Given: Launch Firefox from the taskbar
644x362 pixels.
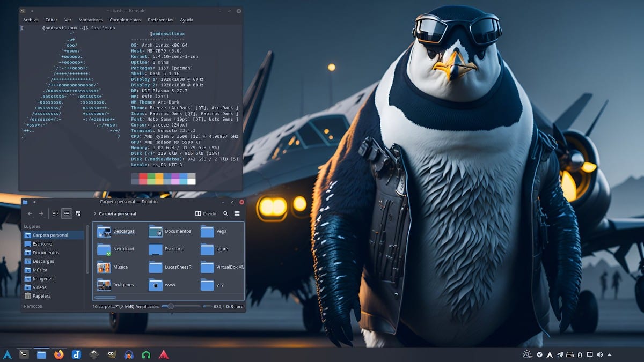Looking at the screenshot, I should [x=59, y=354].
